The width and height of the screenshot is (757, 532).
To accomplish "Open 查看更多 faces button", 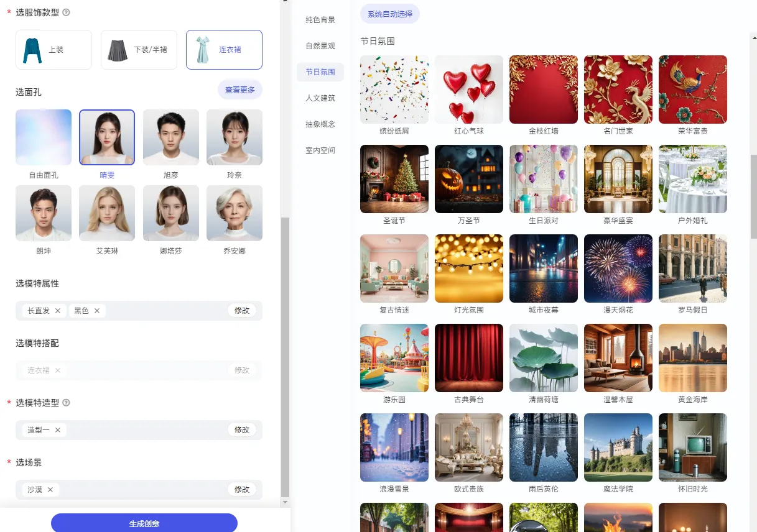I will coord(240,90).
